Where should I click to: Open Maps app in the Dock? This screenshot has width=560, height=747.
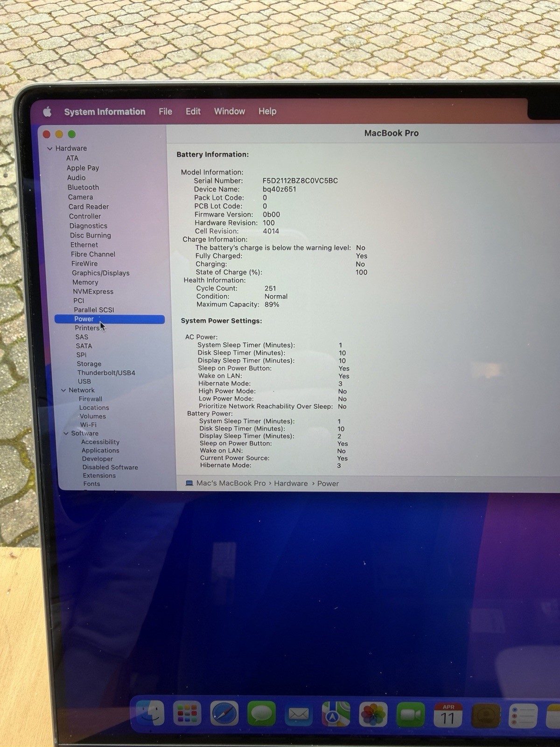pyautogui.click(x=336, y=714)
